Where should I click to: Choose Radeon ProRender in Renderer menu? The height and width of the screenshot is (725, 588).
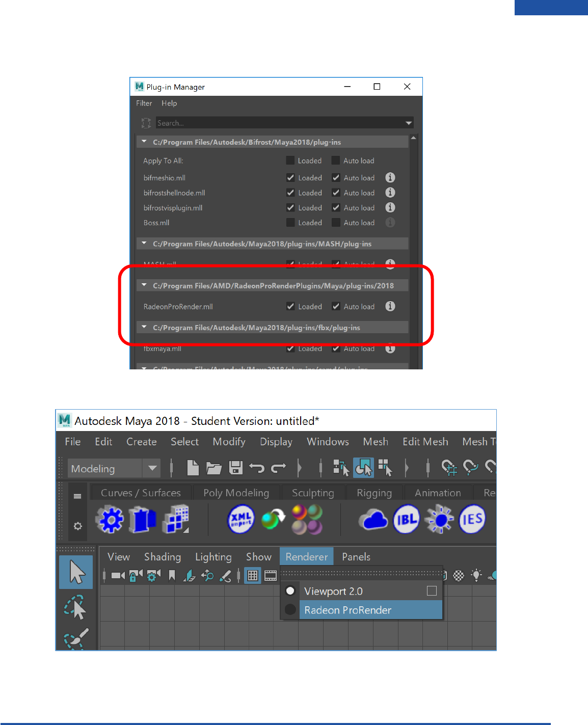tap(361, 610)
